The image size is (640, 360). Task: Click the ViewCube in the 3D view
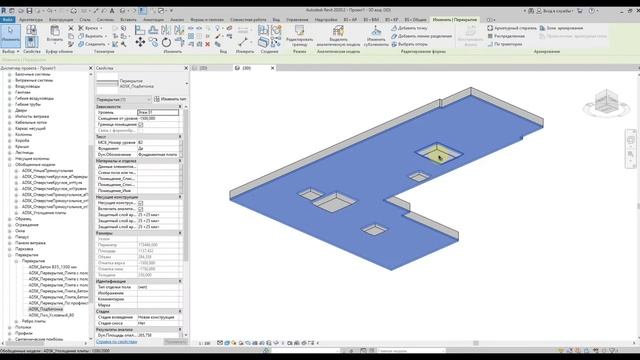(606, 102)
